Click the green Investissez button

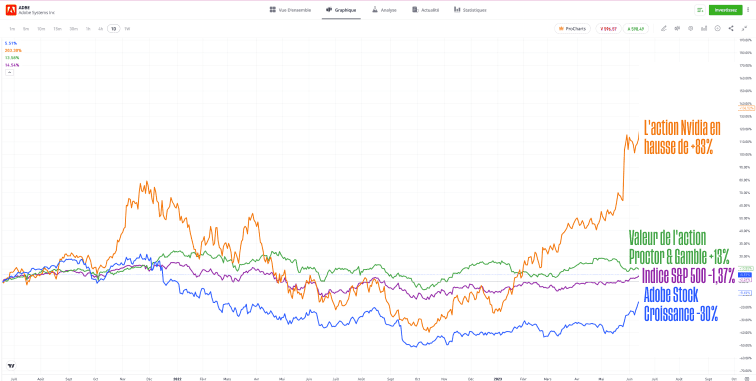pyautogui.click(x=726, y=10)
